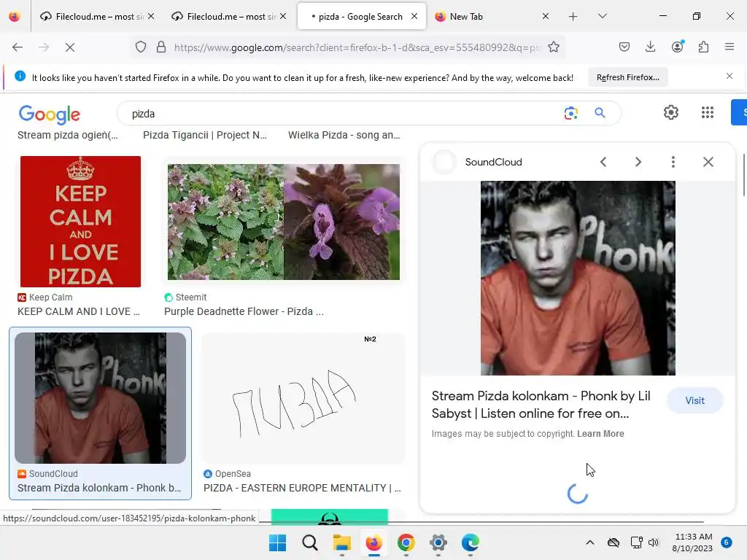Click the Firefox icon at tab bar left
This screenshot has height=560, width=747.
pyautogui.click(x=15, y=17)
